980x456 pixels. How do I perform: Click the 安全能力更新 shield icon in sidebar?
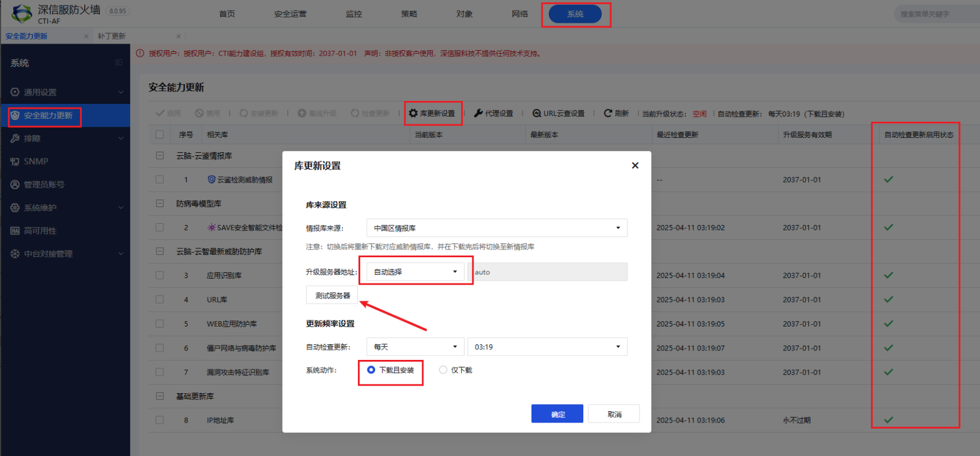[16, 115]
